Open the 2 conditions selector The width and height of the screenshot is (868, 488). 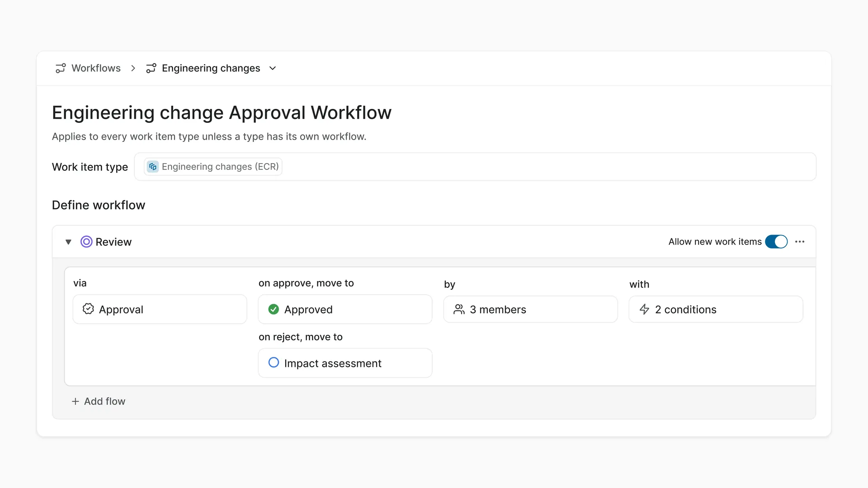pyautogui.click(x=716, y=310)
